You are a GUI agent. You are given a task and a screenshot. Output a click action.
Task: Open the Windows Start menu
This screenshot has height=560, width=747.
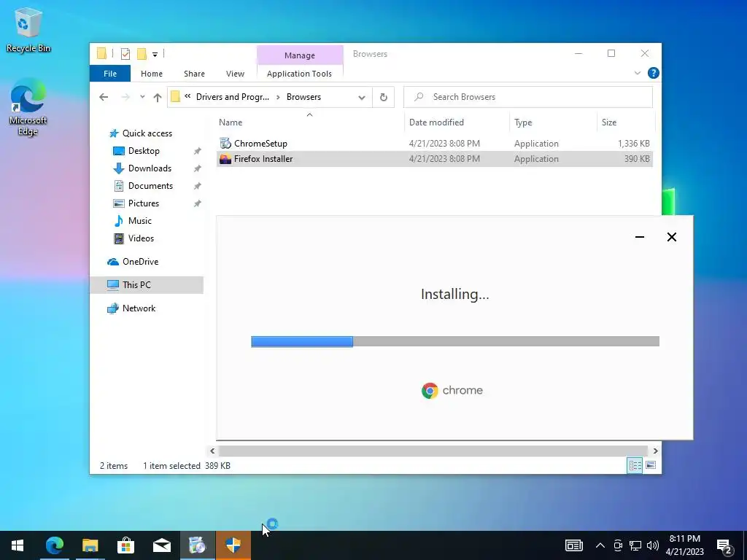18,545
